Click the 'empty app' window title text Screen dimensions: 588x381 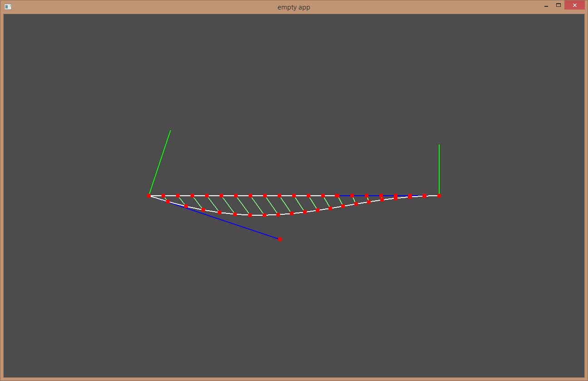[294, 7]
